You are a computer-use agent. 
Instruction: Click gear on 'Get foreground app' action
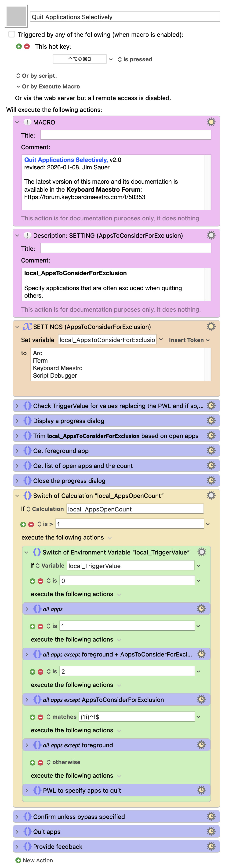(x=211, y=451)
